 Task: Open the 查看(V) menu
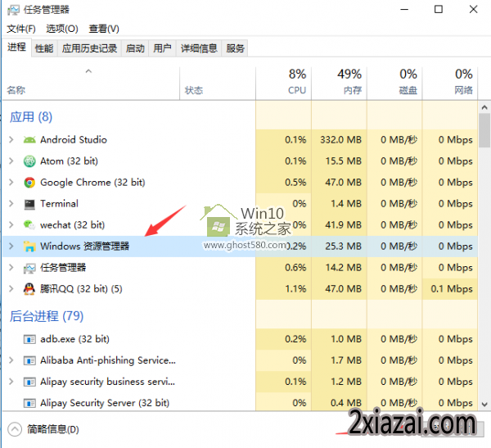104,29
